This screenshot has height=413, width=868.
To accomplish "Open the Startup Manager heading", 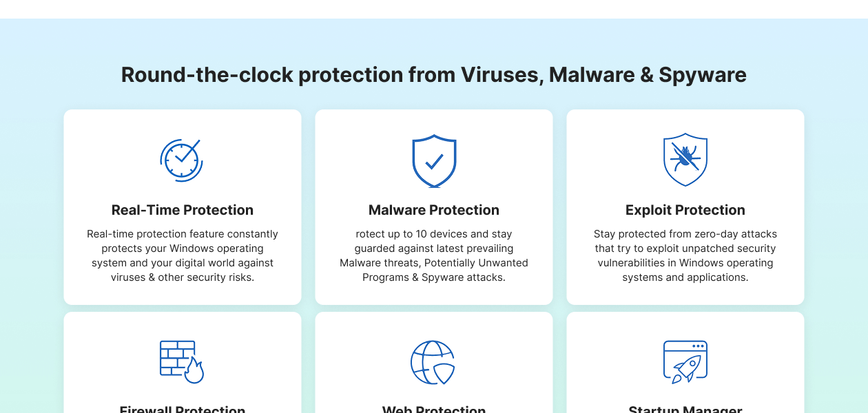I will tap(685, 409).
